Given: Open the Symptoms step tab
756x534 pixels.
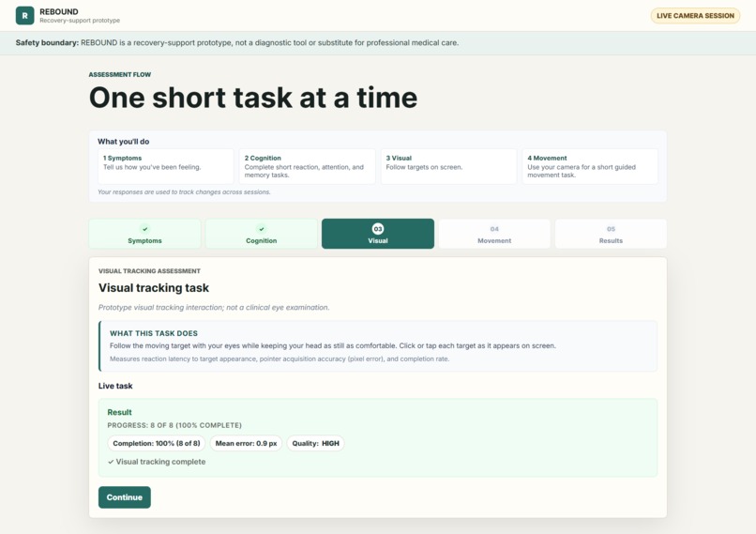Looking at the screenshot, I should click(144, 234).
